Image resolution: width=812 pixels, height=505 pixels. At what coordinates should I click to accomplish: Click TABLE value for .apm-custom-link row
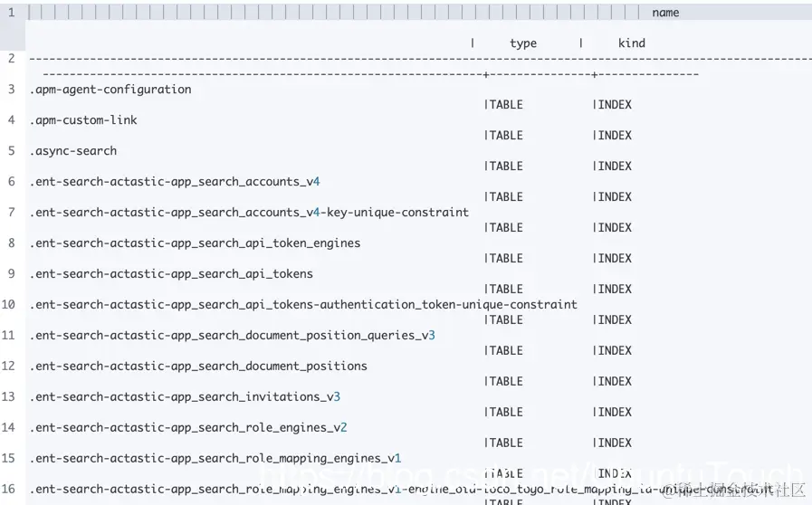coord(506,136)
